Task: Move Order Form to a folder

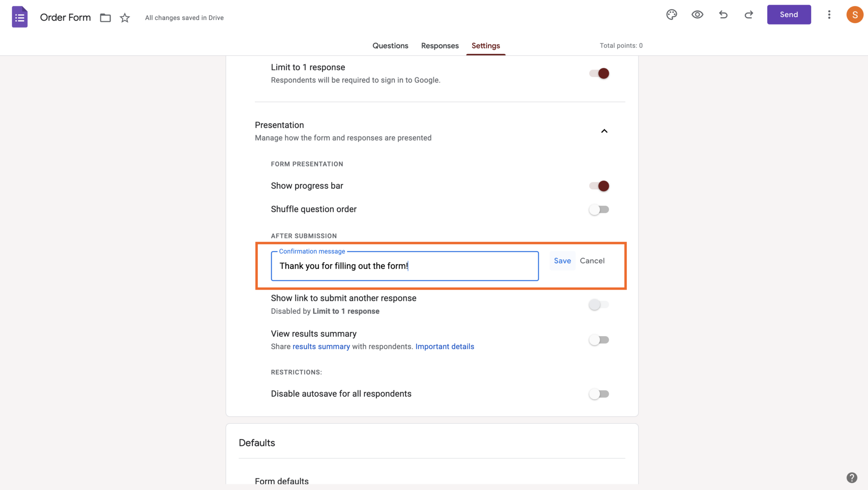Action: coord(105,18)
